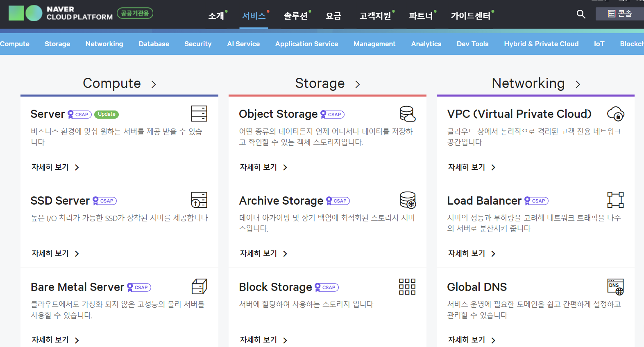Open 자세히 보기 under VPC
This screenshot has height=347, width=644.
pyautogui.click(x=472, y=167)
